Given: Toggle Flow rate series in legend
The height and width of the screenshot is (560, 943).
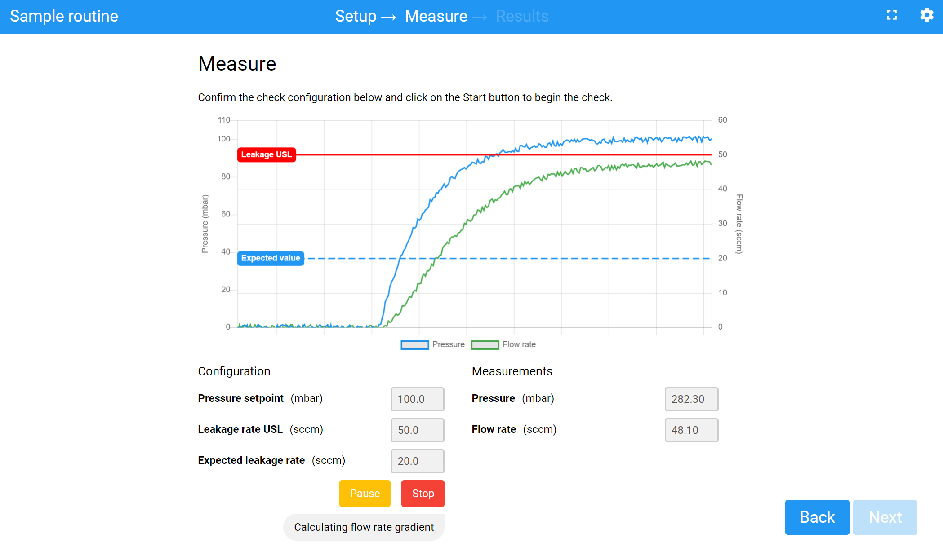Looking at the screenshot, I should click(x=519, y=344).
